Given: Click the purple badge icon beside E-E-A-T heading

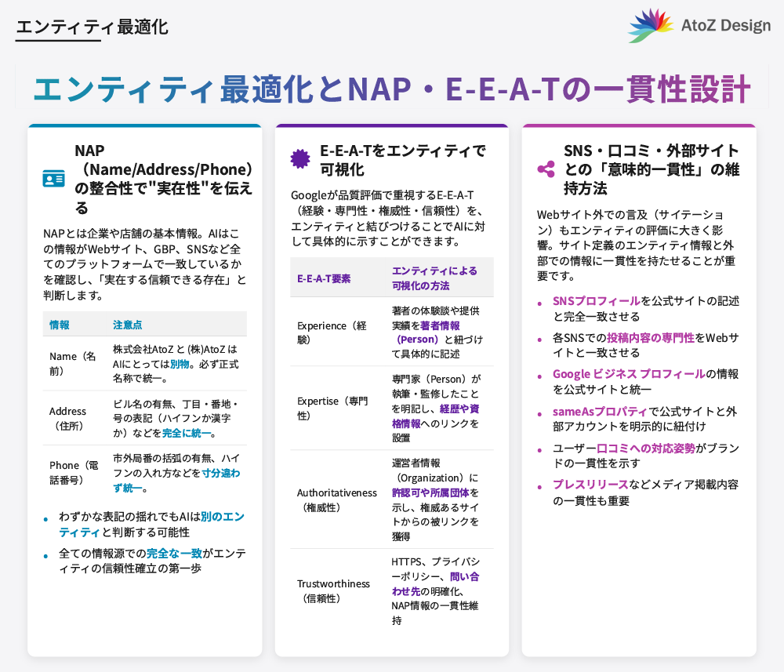Looking at the screenshot, I should click(x=300, y=159).
